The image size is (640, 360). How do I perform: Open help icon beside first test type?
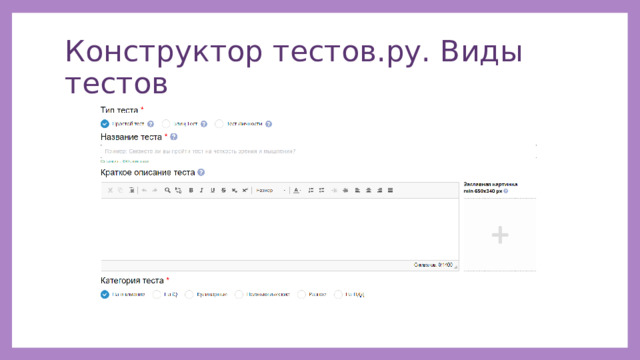pyautogui.click(x=151, y=124)
